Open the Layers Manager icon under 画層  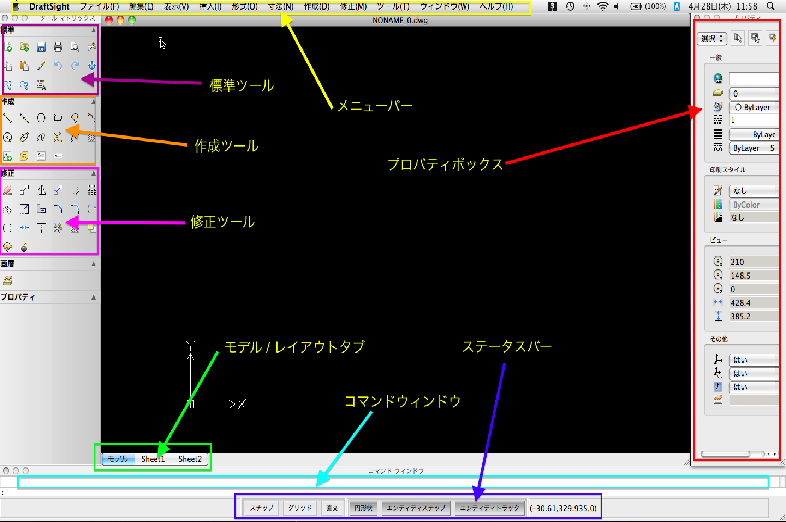coord(8,280)
